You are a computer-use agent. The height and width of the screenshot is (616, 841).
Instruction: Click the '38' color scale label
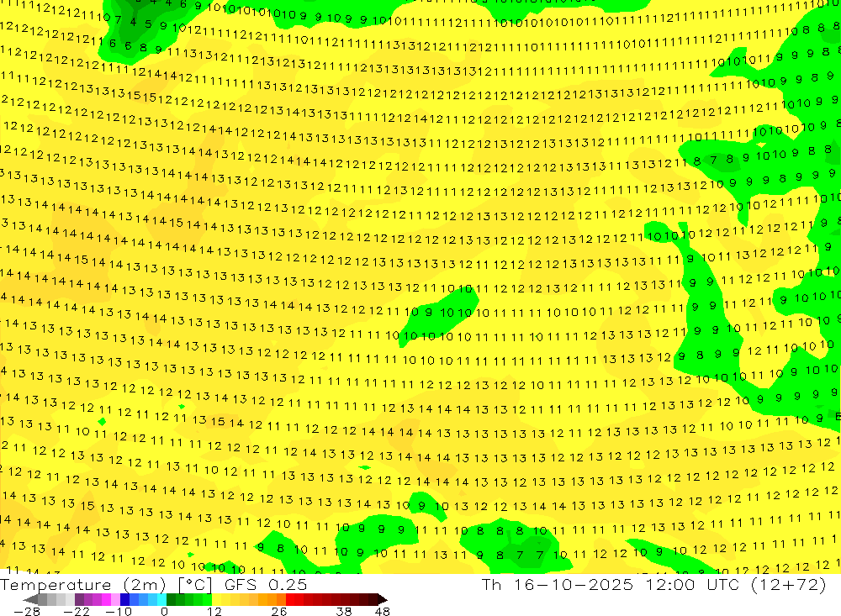[x=344, y=611]
